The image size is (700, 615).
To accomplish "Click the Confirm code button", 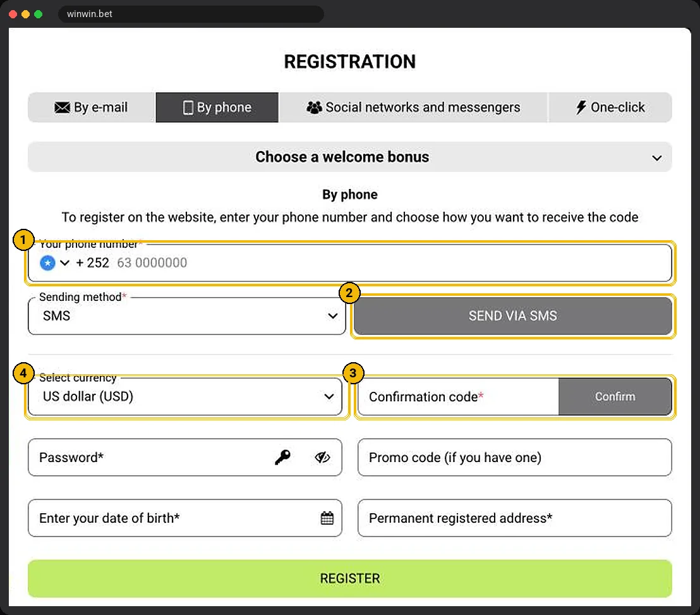I will tap(615, 396).
